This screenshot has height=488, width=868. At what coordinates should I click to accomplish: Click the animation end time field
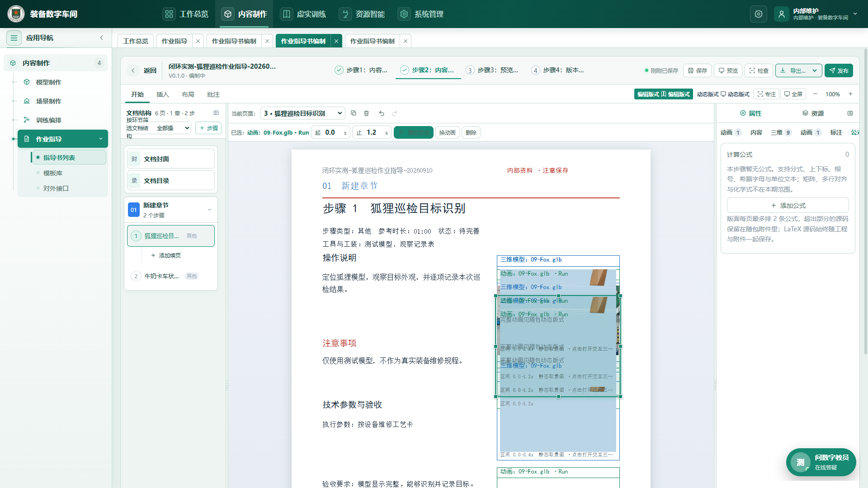pyautogui.click(x=372, y=132)
